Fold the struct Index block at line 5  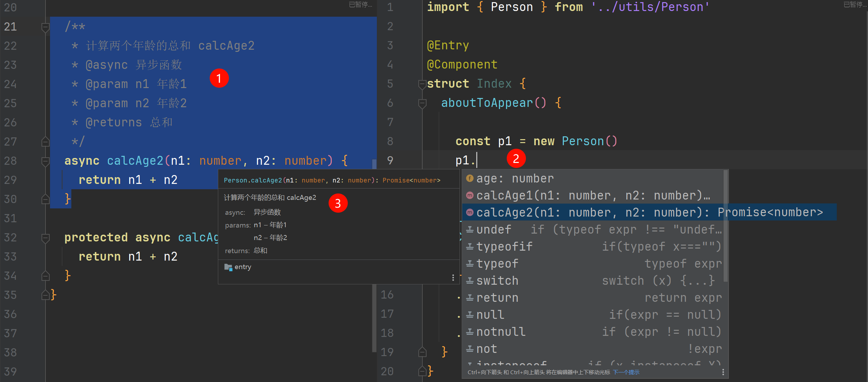(x=422, y=84)
